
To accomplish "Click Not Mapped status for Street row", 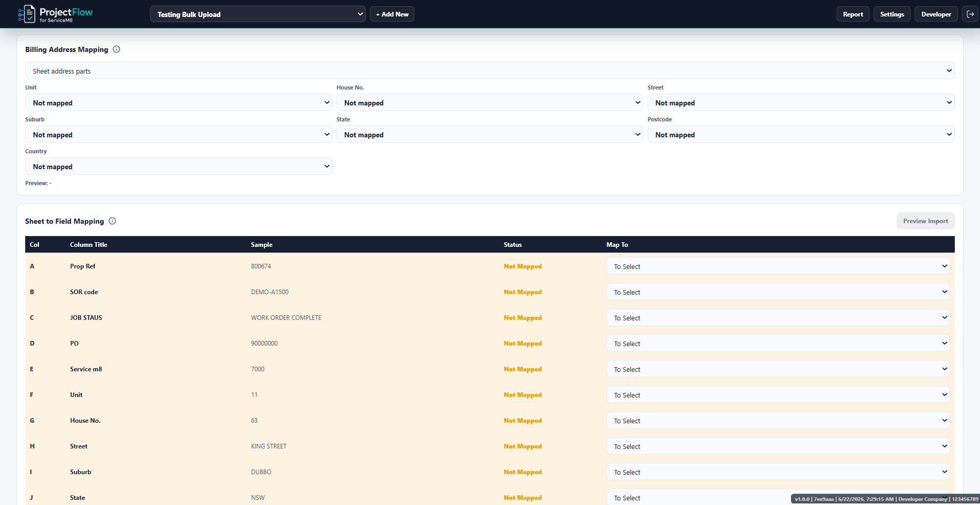I will (523, 446).
